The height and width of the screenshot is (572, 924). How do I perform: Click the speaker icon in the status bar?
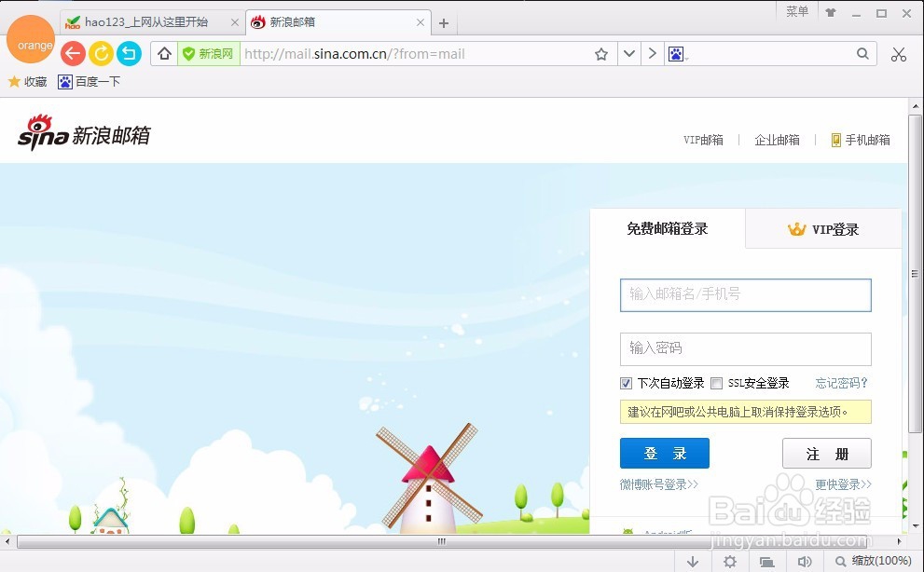click(x=805, y=560)
